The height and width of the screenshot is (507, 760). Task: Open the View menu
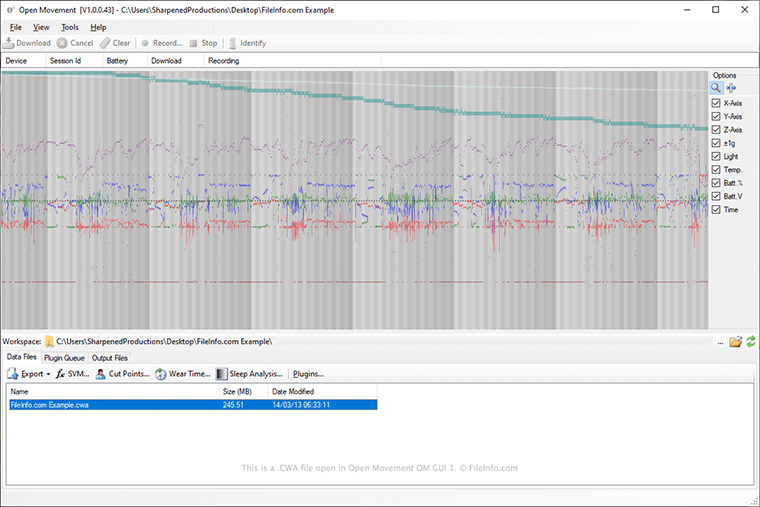41,27
